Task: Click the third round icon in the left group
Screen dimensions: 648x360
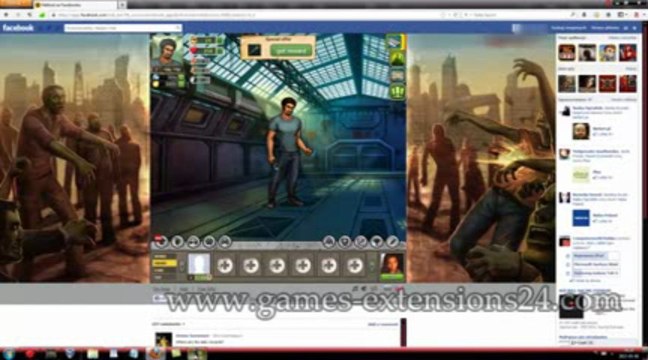Action: point(193,241)
